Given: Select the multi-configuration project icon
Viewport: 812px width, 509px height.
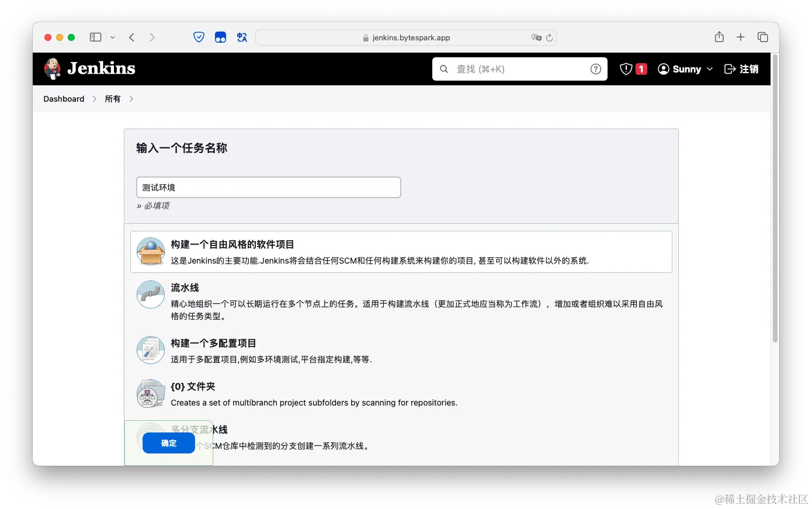Looking at the screenshot, I should (150, 349).
